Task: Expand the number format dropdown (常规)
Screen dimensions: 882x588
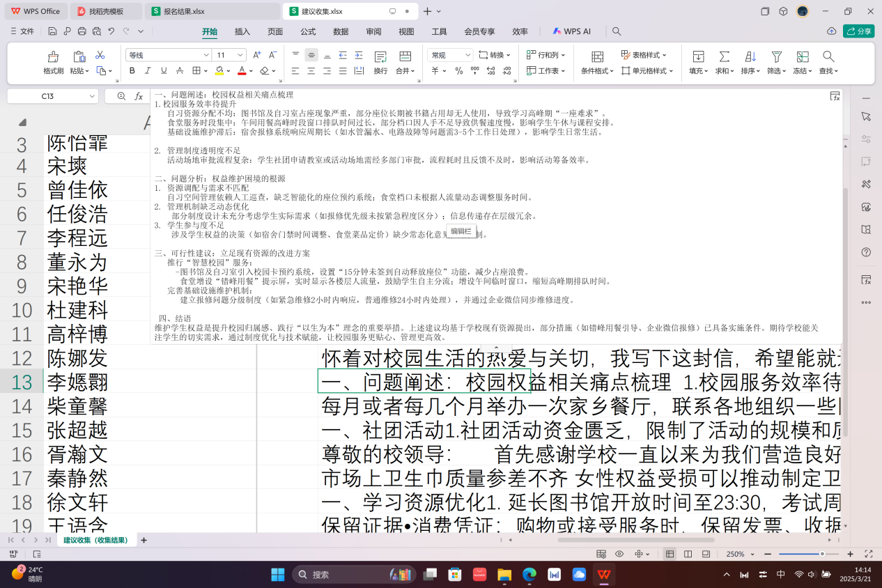Action: [x=469, y=55]
